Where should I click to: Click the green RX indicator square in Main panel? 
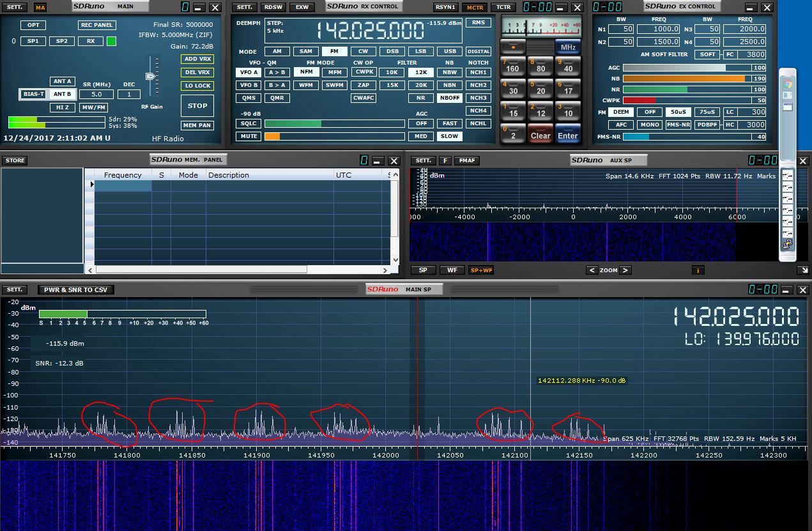click(x=112, y=41)
